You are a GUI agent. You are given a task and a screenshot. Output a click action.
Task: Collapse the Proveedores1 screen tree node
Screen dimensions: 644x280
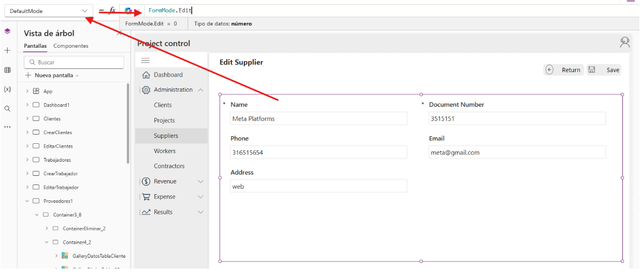point(28,201)
